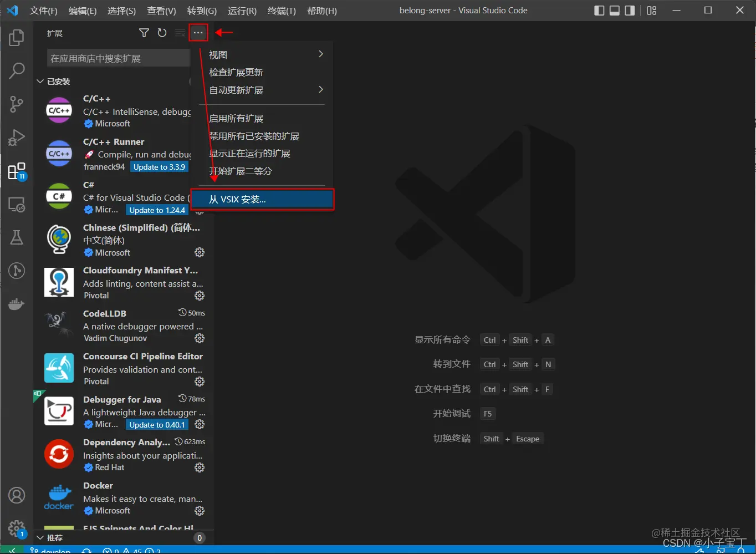The image size is (756, 554).
Task: Open the 查看(V) menu
Action: tap(161, 11)
